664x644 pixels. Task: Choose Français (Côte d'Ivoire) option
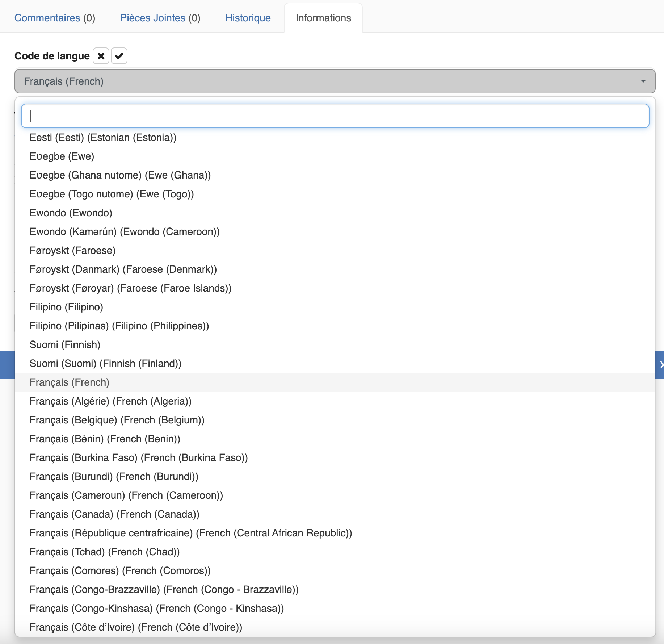[335, 627]
